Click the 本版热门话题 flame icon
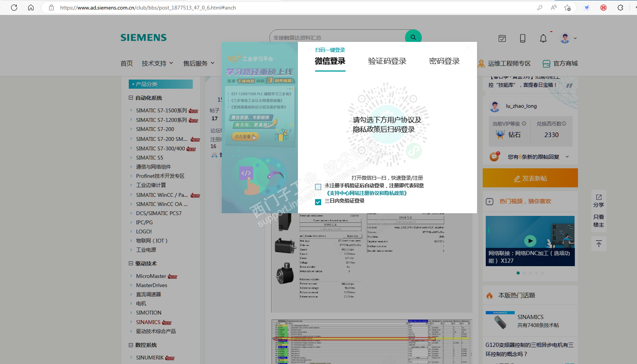Viewport: 637px width, 364px height. coord(490,295)
